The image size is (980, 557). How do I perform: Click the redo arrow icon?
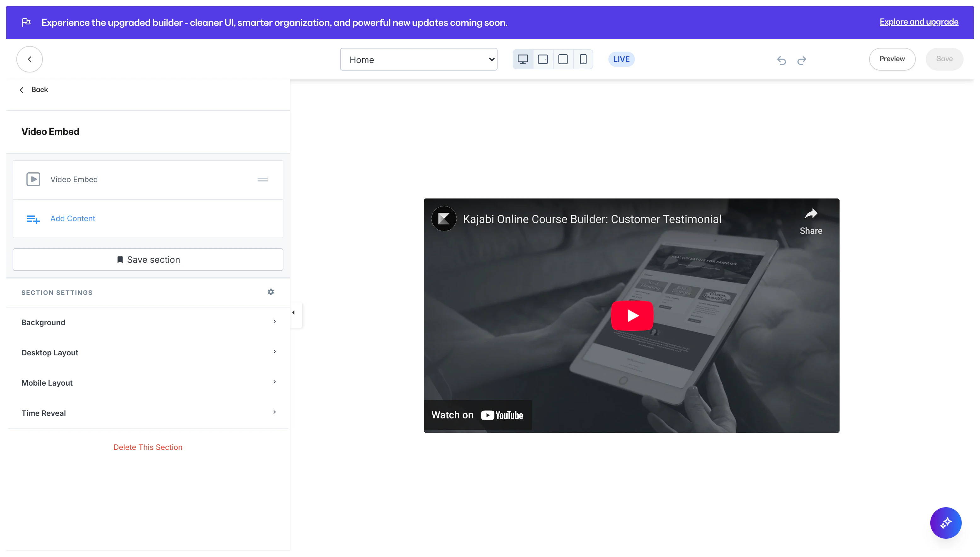click(802, 60)
